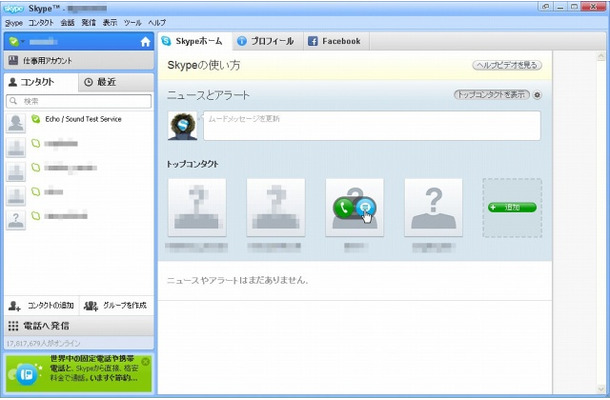Switch to the 最近 tab

[116, 82]
